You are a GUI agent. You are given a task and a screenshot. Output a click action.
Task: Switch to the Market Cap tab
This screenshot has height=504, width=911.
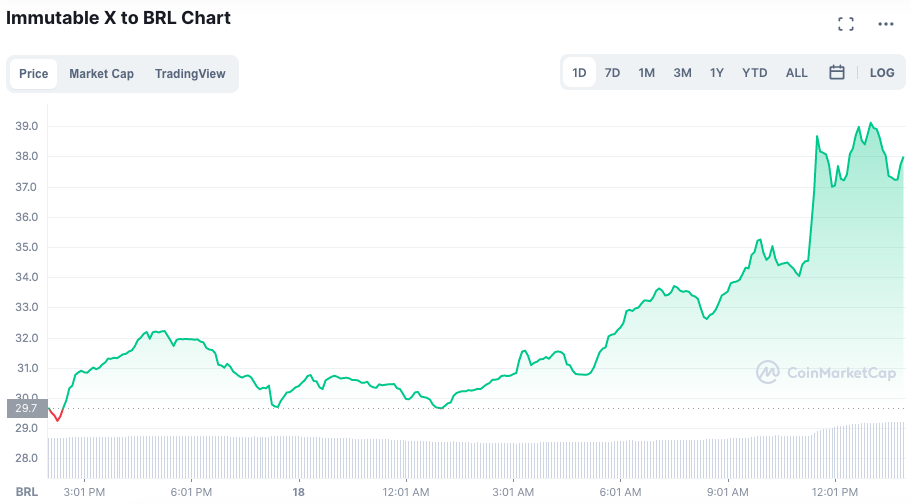pyautogui.click(x=102, y=74)
